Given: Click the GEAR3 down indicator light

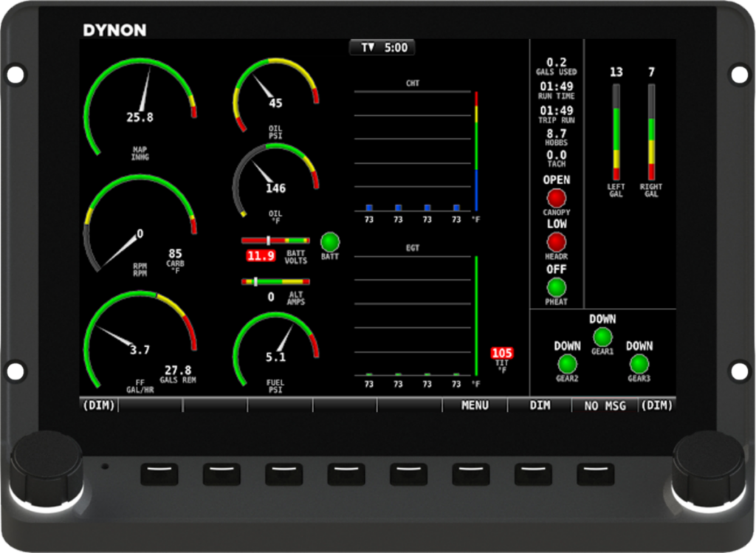Looking at the screenshot, I should [639, 364].
